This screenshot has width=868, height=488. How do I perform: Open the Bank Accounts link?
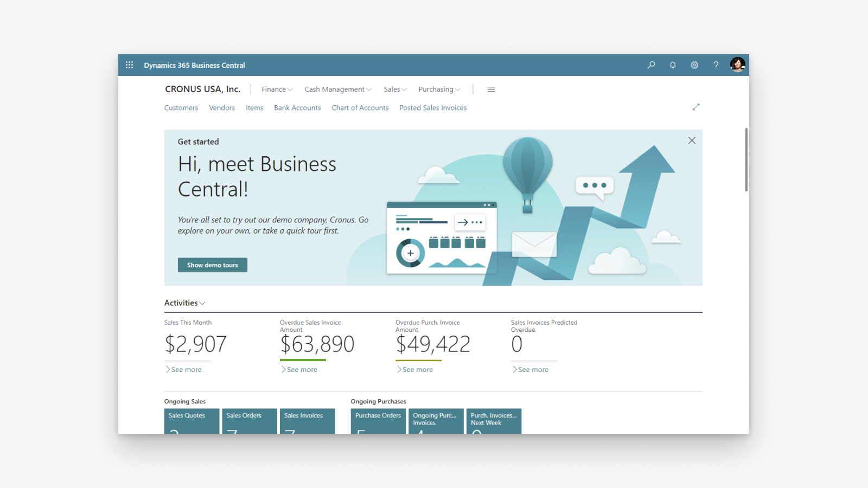click(297, 108)
